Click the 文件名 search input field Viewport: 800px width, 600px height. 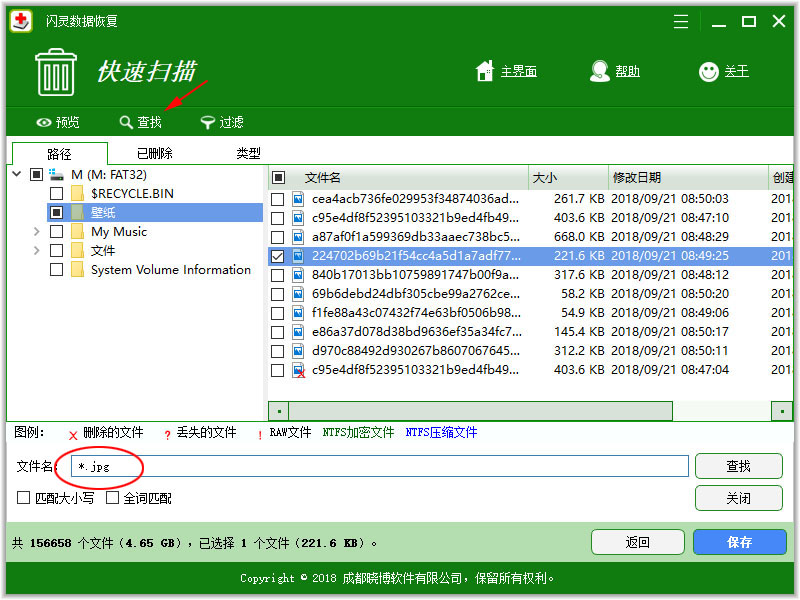[x=380, y=466]
